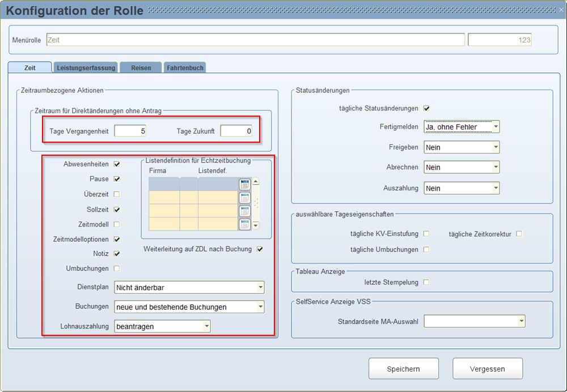Enable the letzte Stempelung checkbox
The height and width of the screenshot is (392, 567).
(426, 282)
